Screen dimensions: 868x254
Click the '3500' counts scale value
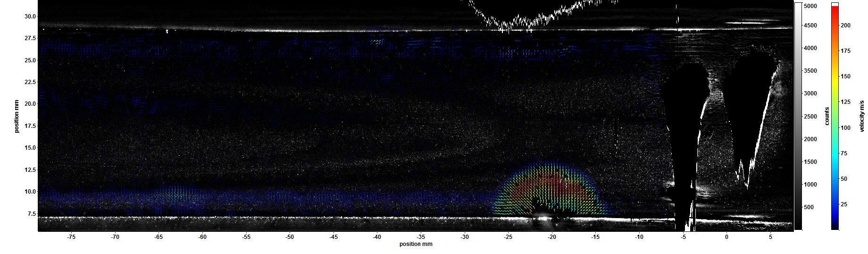click(x=810, y=71)
